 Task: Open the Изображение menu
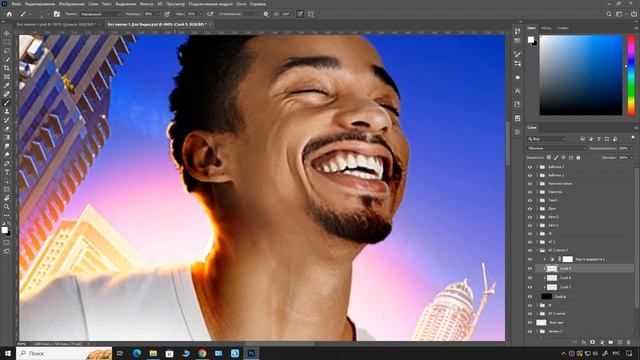[x=71, y=4]
